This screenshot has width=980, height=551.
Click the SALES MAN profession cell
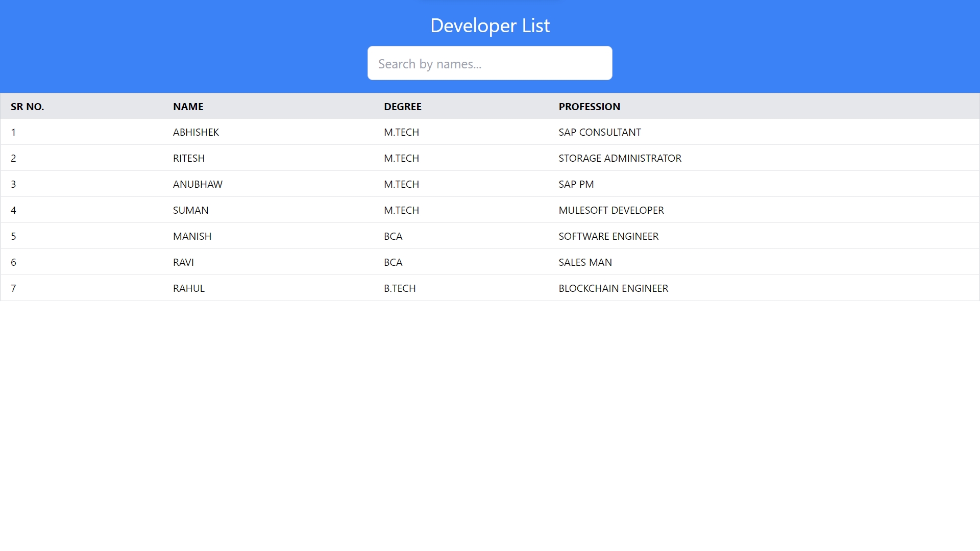585,262
